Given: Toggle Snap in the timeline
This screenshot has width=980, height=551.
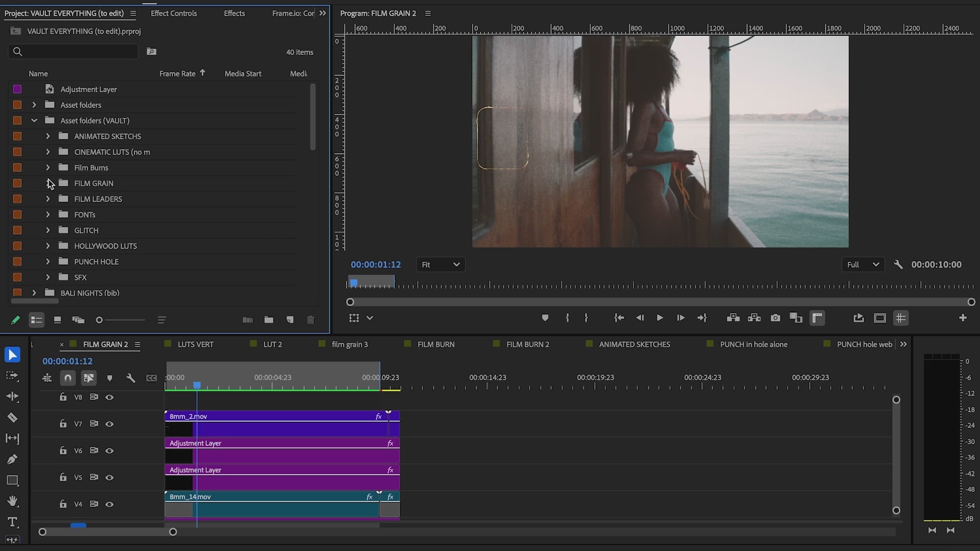Looking at the screenshot, I should pos(67,378).
